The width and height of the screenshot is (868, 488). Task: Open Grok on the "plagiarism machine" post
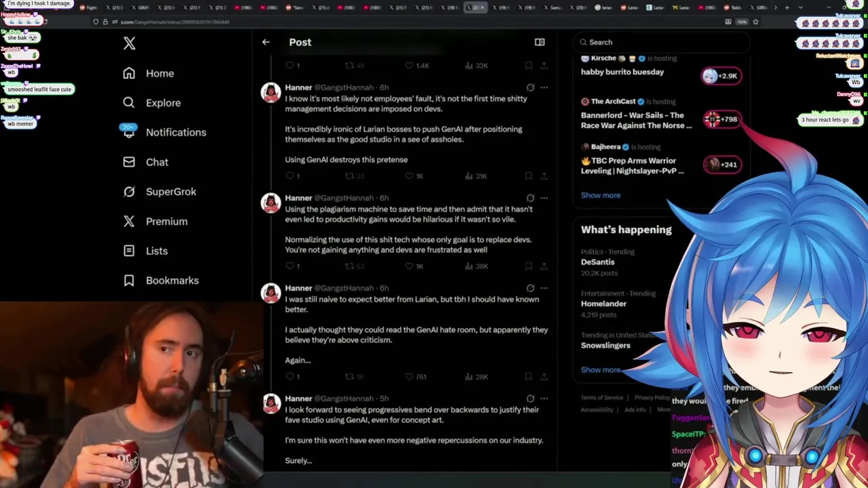point(530,198)
